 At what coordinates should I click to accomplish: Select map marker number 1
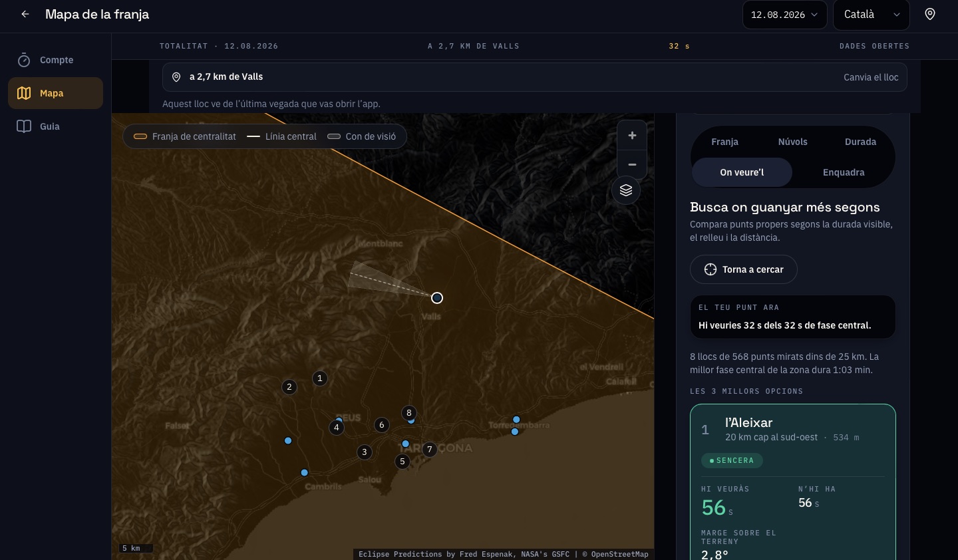(320, 378)
